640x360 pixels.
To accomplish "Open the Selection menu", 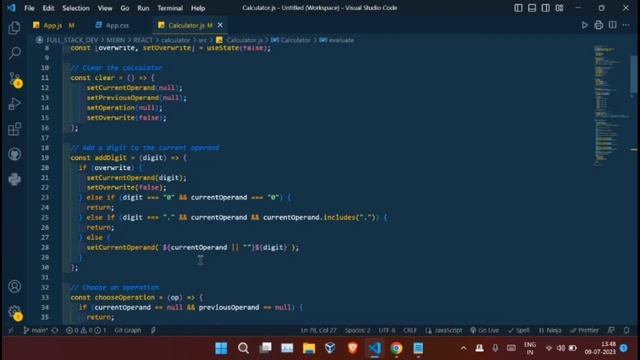I will pos(76,8).
